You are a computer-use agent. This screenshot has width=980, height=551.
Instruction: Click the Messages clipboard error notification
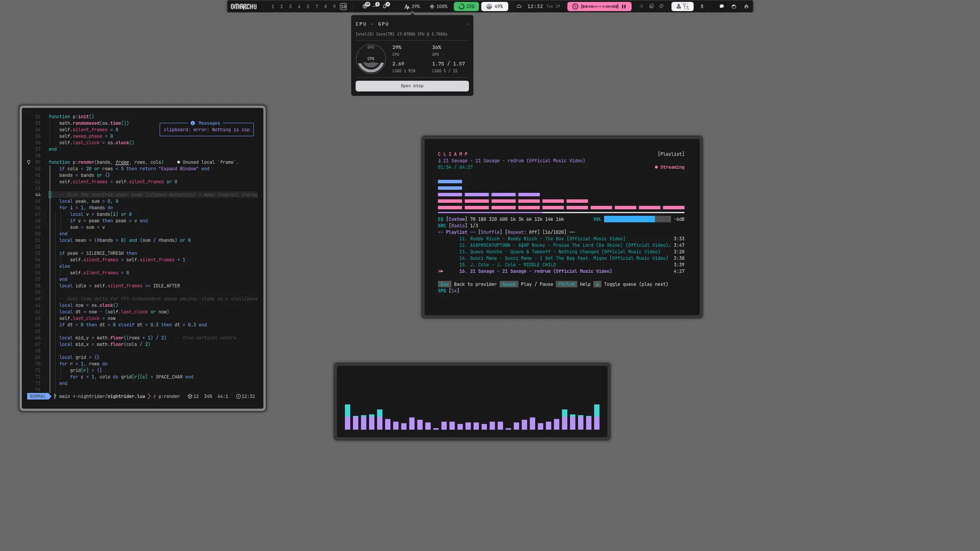[207, 130]
